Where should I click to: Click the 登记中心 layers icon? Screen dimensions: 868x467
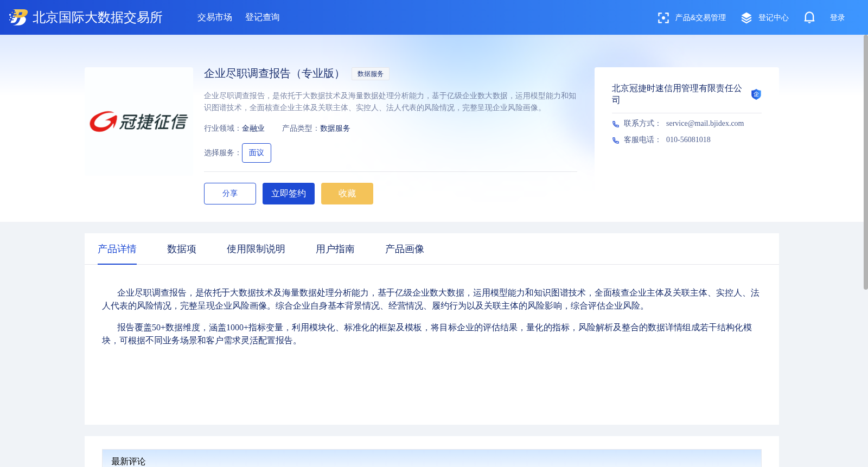pos(746,18)
